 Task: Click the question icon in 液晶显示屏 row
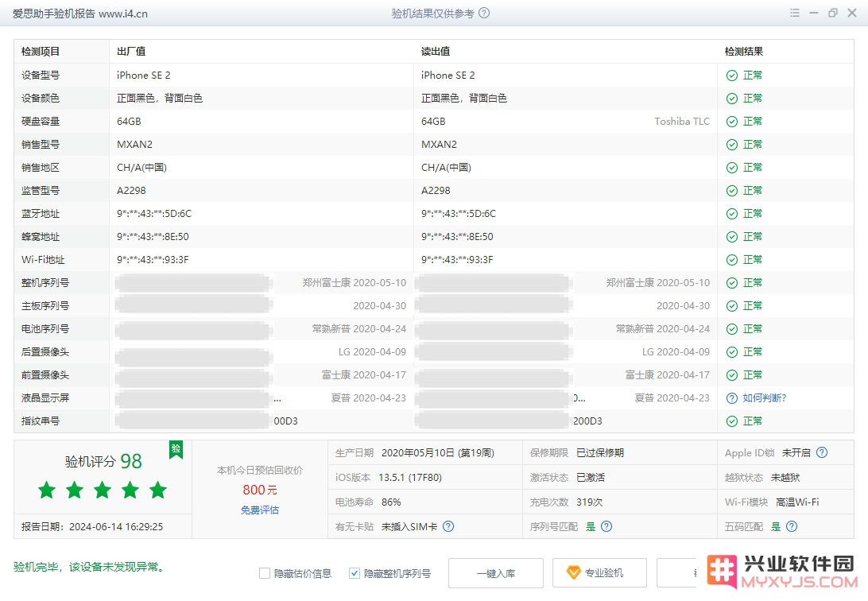click(x=732, y=398)
